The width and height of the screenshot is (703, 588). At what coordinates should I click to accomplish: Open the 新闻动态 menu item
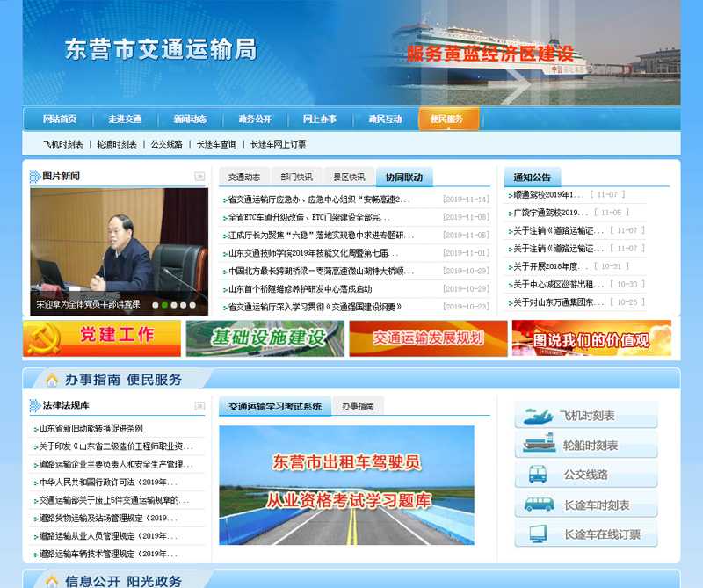point(190,119)
